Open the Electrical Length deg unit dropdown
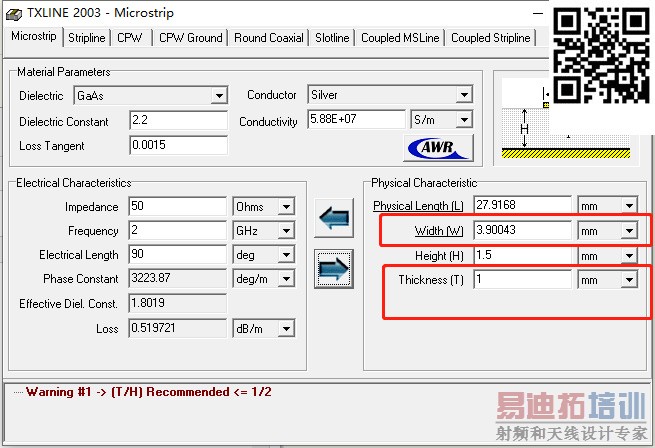655x448 pixels. (x=286, y=255)
